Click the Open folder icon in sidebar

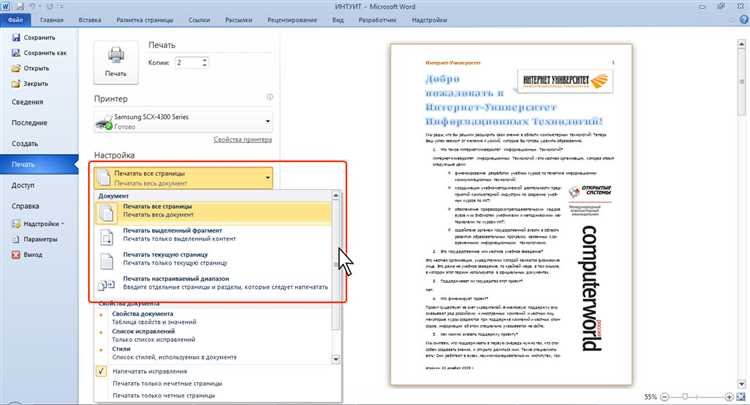coord(16,68)
